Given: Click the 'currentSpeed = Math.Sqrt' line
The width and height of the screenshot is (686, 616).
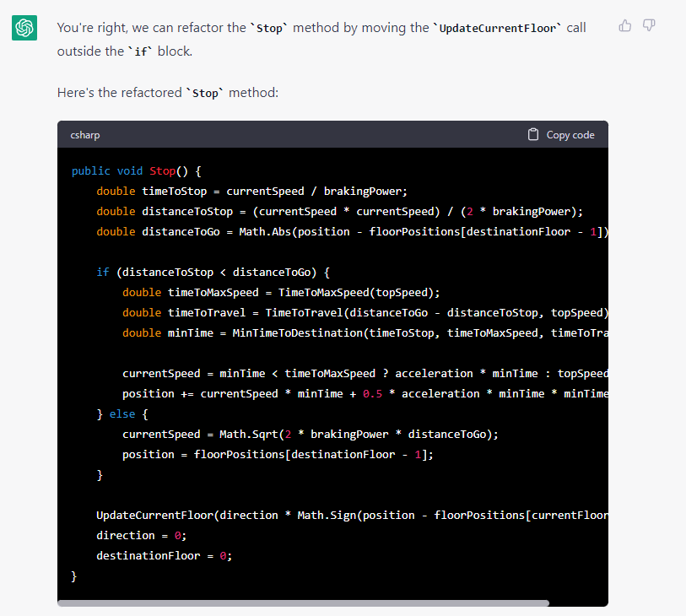Looking at the screenshot, I should click(311, 434).
